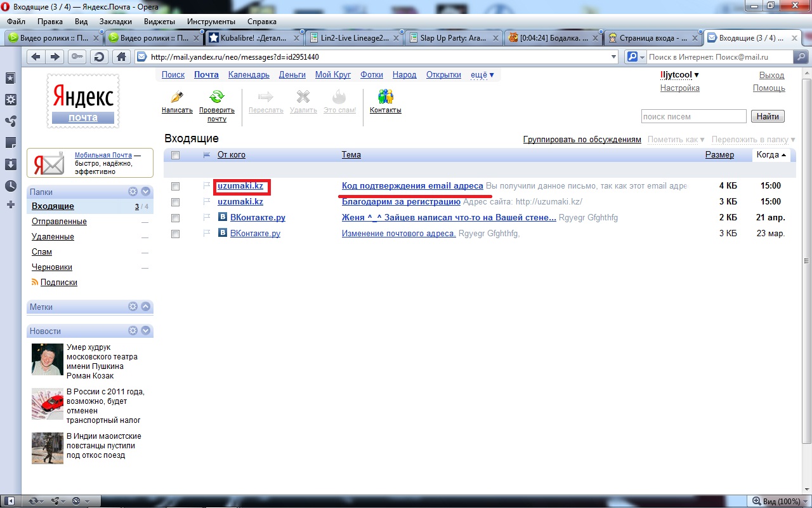
Task: Click the Переслать forward arrow icon
Action: [x=266, y=97]
